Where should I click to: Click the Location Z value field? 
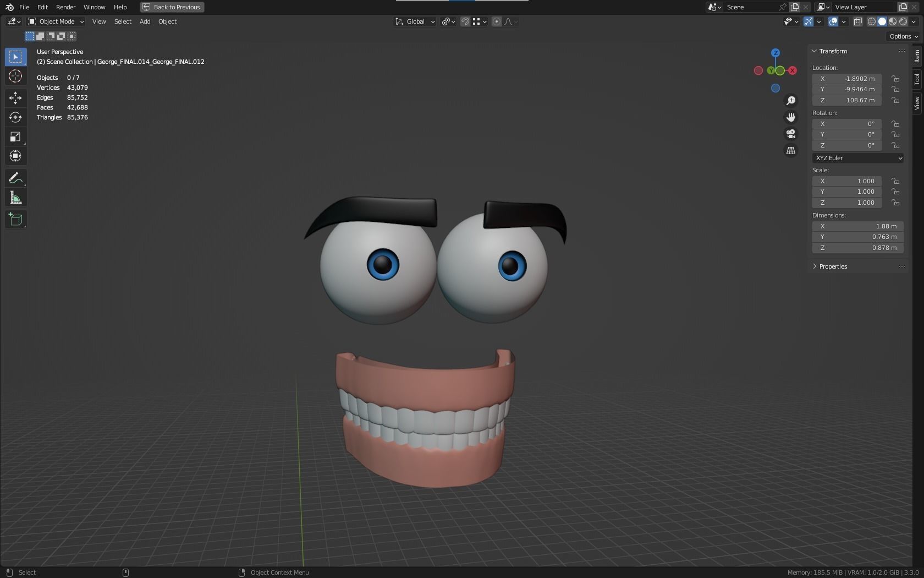[x=847, y=100]
